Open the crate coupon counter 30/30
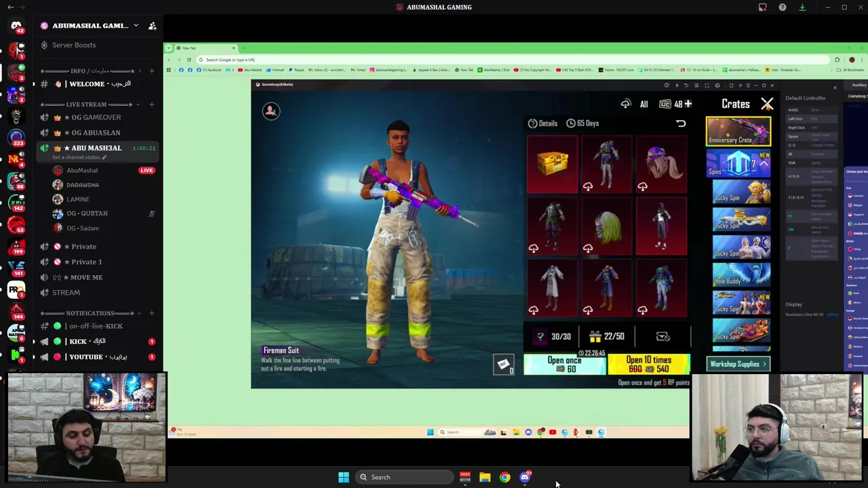This screenshot has height=488, width=868. tap(553, 337)
